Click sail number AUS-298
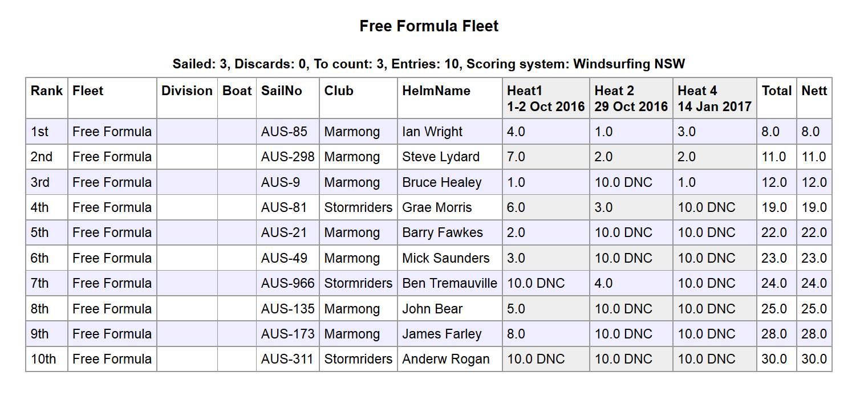 [x=287, y=157]
